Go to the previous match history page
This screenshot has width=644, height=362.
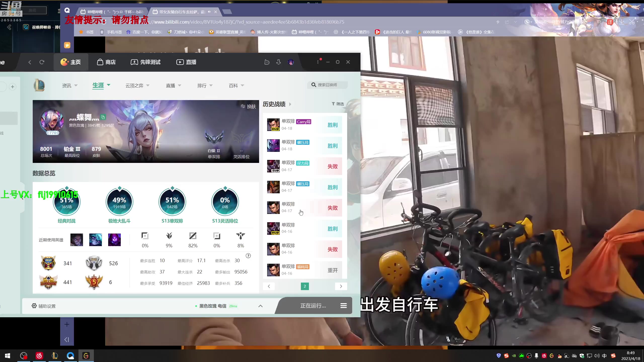pos(269,286)
